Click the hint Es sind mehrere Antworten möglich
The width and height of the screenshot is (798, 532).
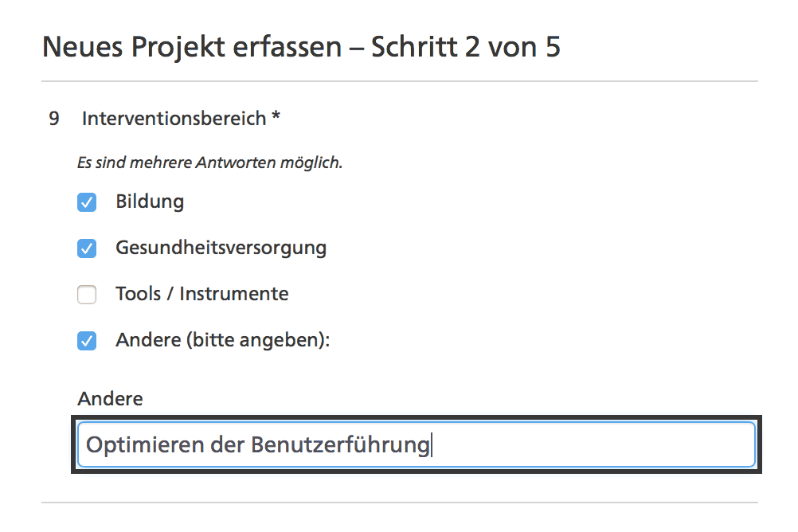(209, 163)
